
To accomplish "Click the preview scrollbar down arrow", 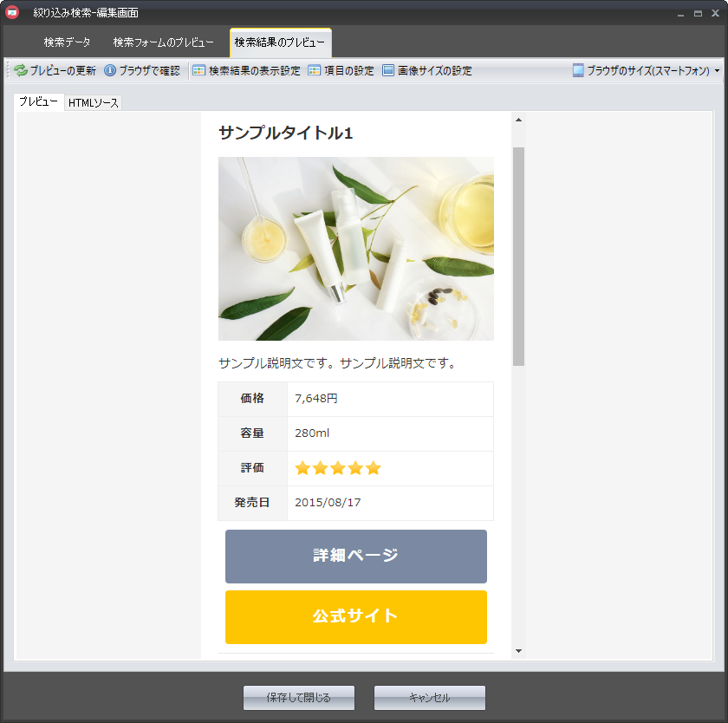I will pos(518,650).
